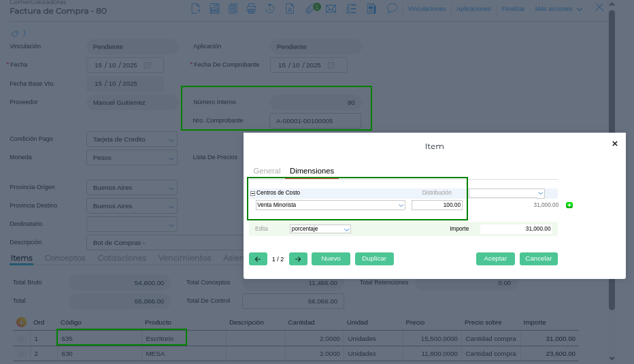Click the email envelope icon
Image resolution: width=634 pixels, height=364 pixels.
(331, 9)
